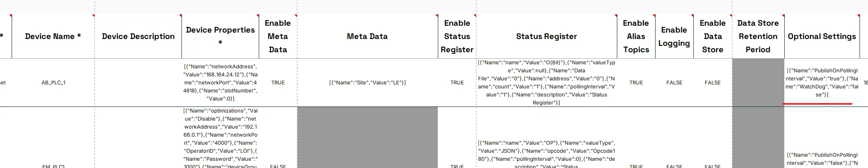Screen dimensions: 868x168
Task: Click AB_PLC_1 status register JSON cell
Action: pos(546,82)
